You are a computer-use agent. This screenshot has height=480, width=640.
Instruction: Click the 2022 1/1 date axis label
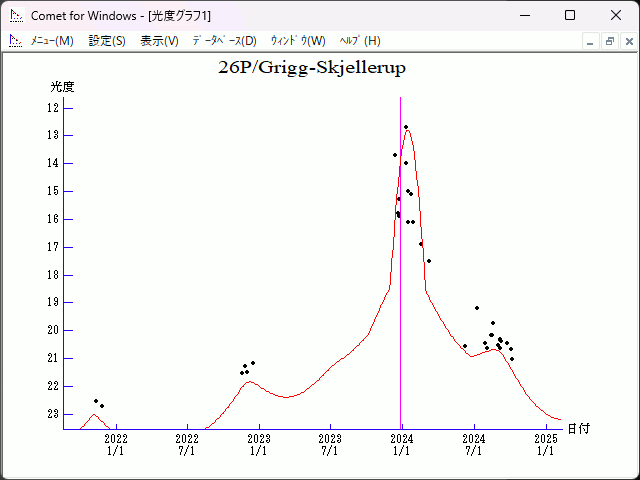coord(116,444)
